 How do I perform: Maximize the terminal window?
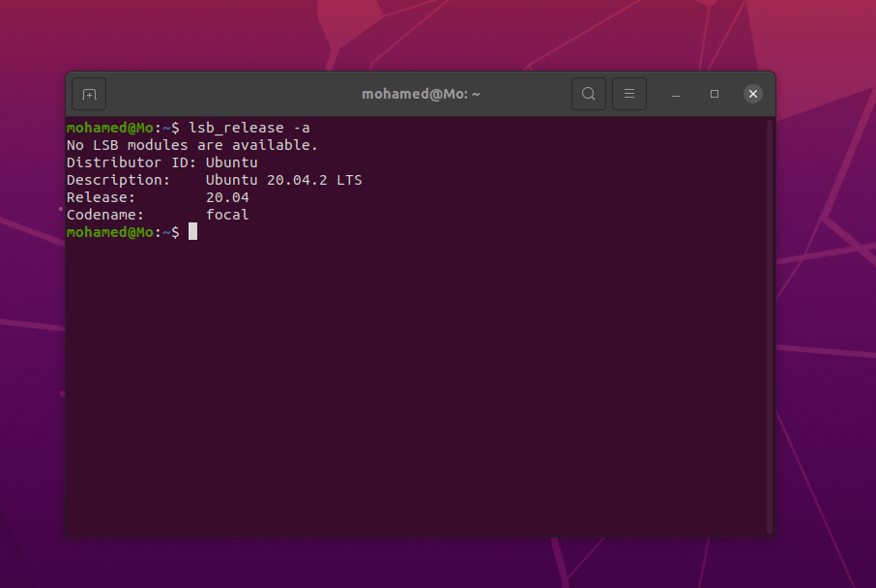714,94
